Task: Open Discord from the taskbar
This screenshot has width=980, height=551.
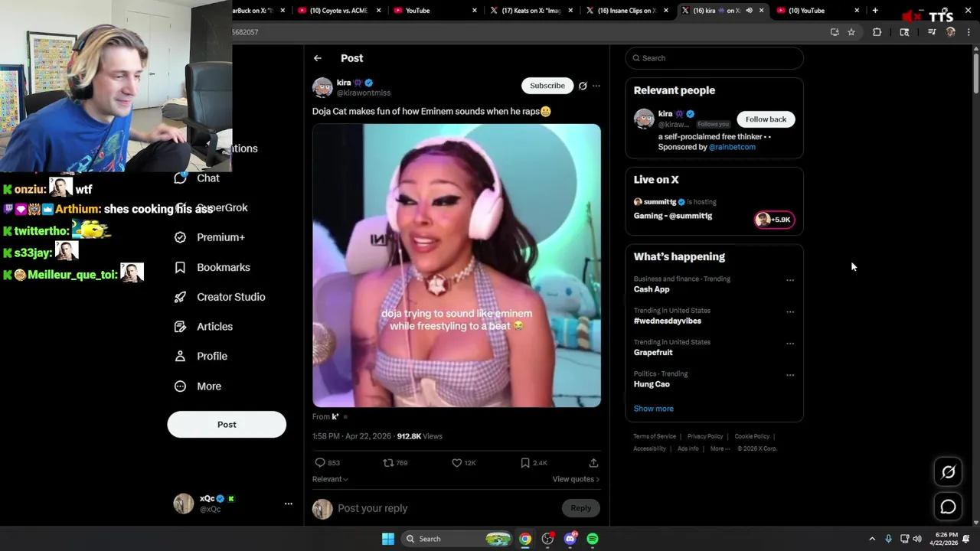Action: pos(570,539)
